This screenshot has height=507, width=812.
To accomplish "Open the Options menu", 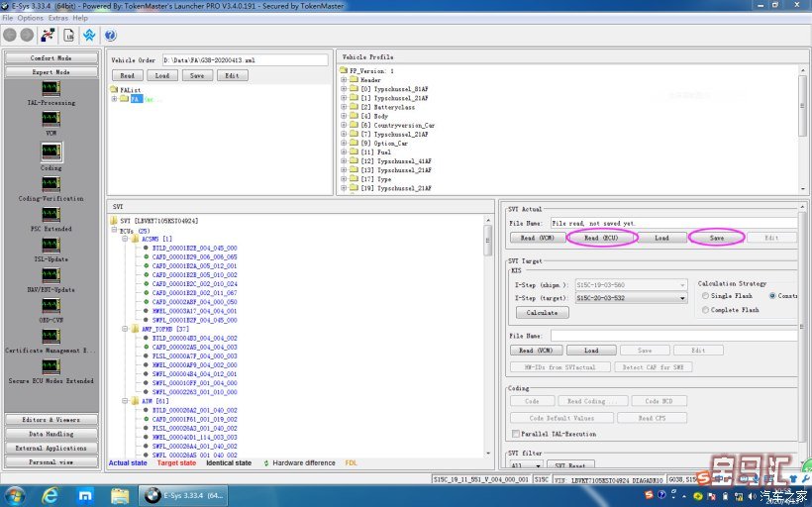I will pos(31,18).
